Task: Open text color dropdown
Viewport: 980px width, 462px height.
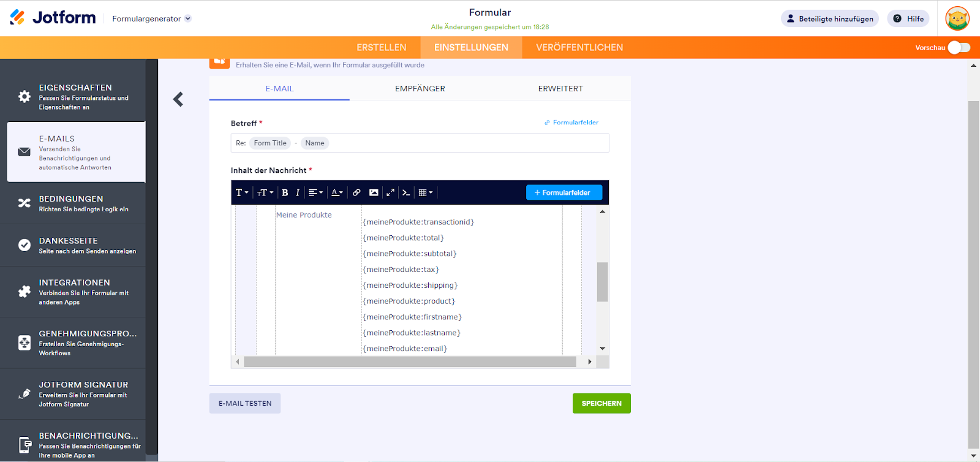Action: pos(337,192)
